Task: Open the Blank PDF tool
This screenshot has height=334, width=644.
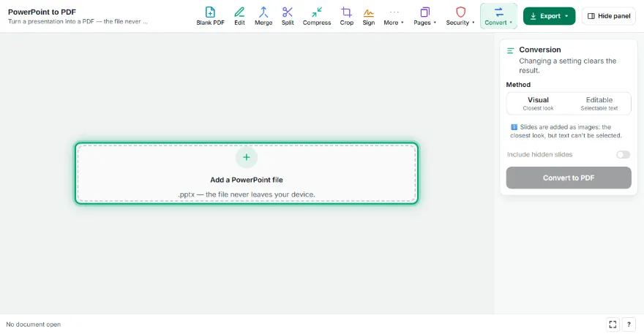Action: (210, 16)
